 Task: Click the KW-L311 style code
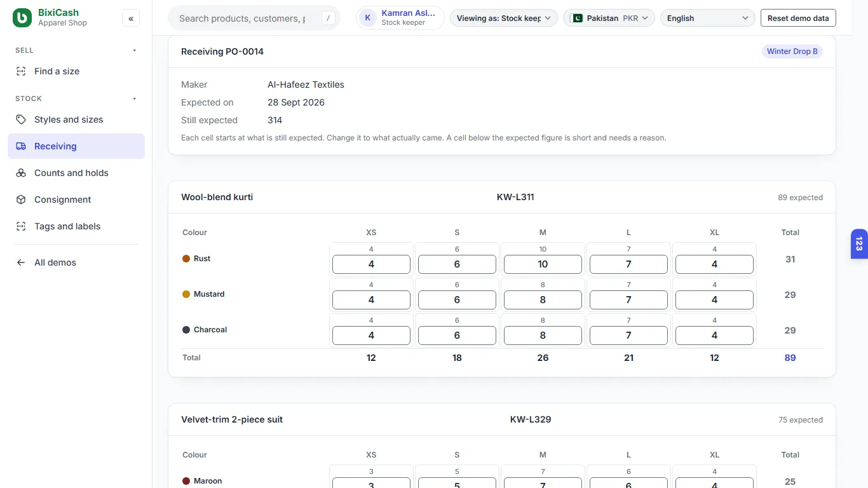(515, 197)
